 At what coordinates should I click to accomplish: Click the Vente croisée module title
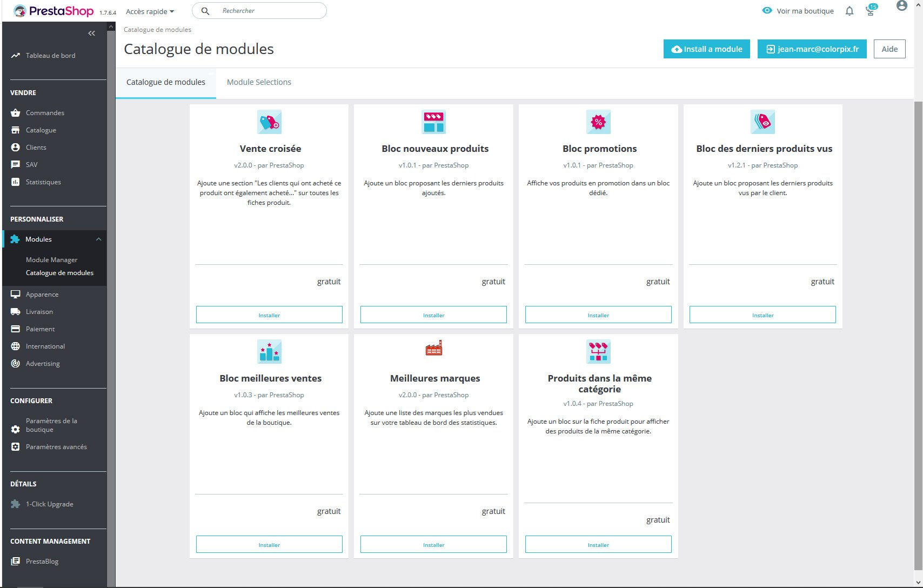[x=270, y=149]
